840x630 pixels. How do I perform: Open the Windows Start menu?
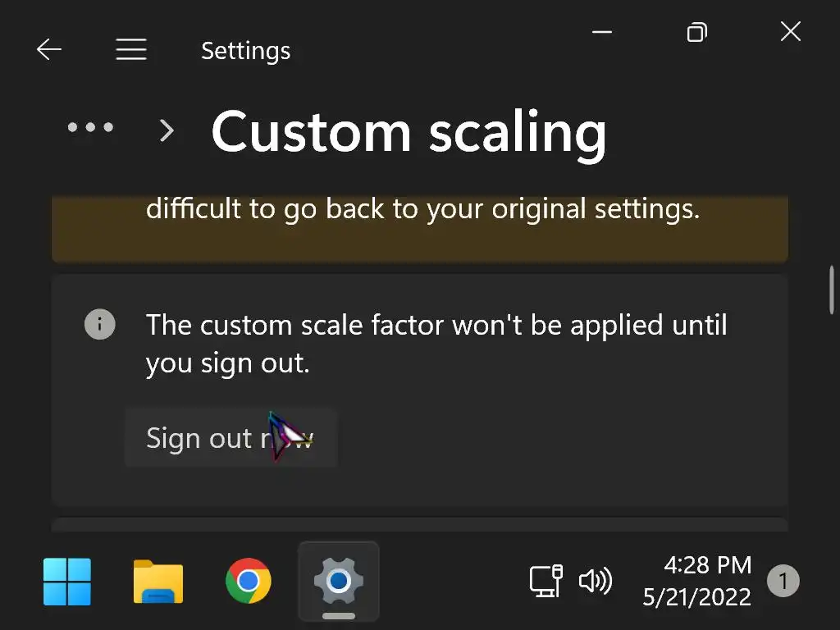[x=67, y=582]
